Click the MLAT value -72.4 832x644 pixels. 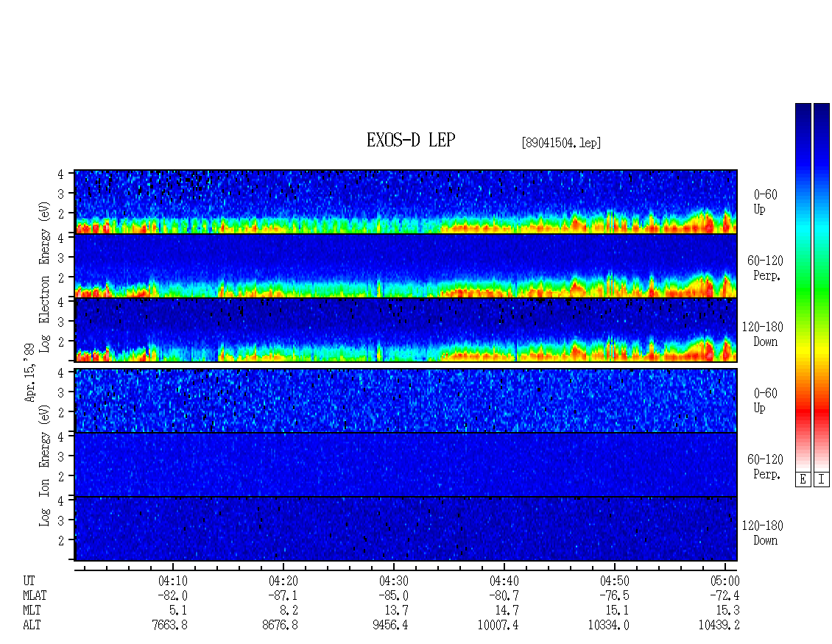725,595
